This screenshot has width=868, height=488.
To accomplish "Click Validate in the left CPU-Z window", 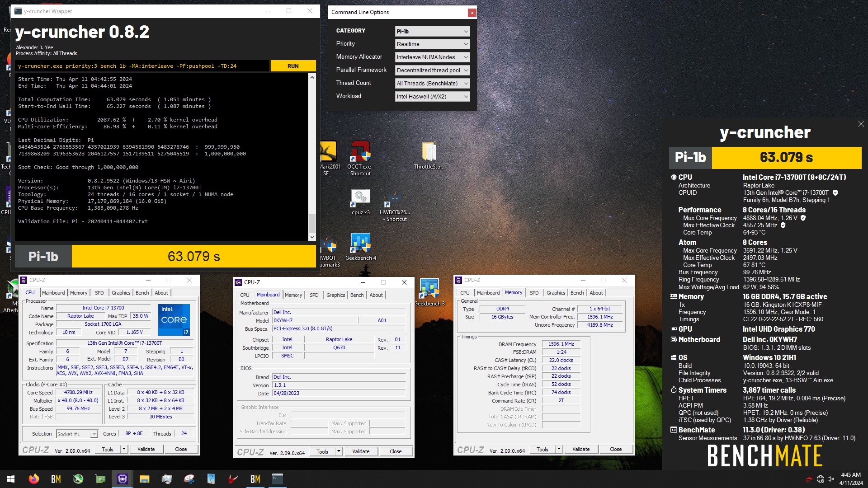I will [146, 449].
